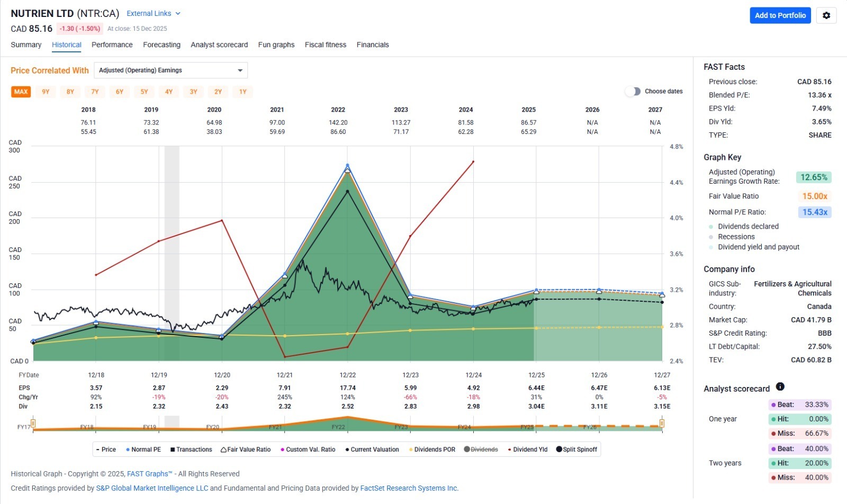Viewport: 847px width, 504px height.
Task: Click the left handle of timeline range slider
Action: tap(33, 423)
